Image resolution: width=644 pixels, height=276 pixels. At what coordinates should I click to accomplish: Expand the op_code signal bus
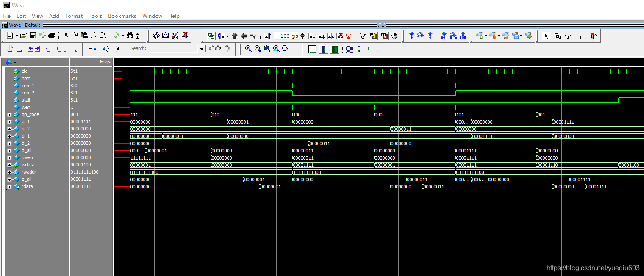pos(9,114)
